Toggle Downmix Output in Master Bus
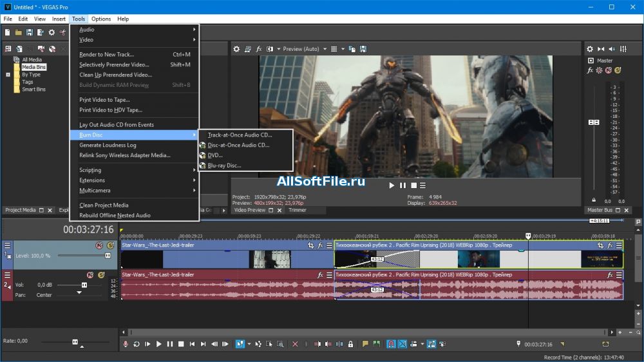The width and height of the screenshot is (644, 362). pyautogui.click(x=601, y=49)
